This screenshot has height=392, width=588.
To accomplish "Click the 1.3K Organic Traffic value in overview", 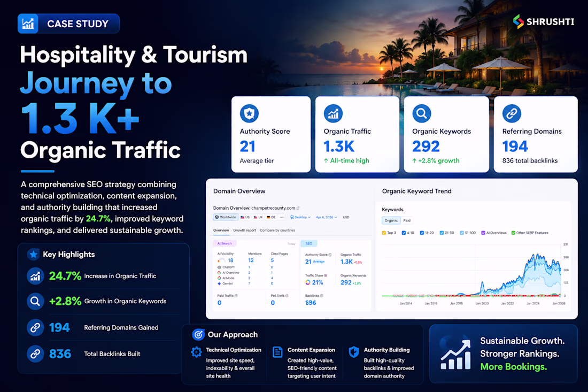I will tap(346, 262).
